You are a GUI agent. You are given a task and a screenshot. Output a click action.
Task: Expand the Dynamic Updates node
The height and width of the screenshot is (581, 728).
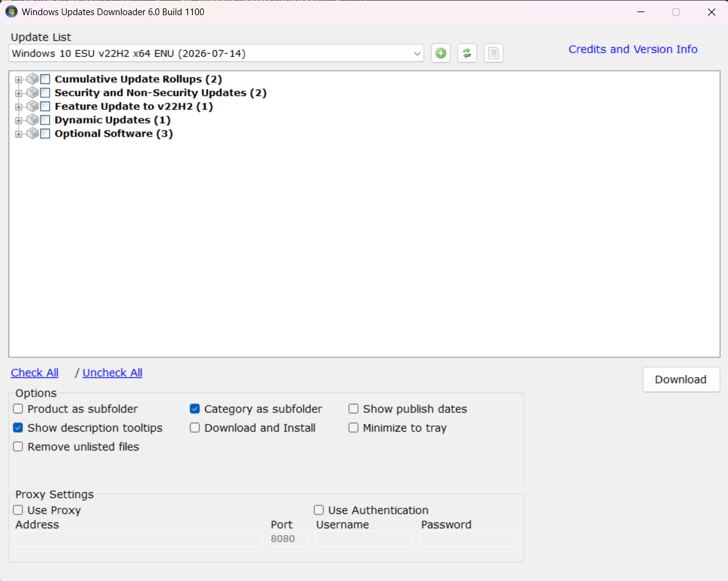[x=19, y=120]
